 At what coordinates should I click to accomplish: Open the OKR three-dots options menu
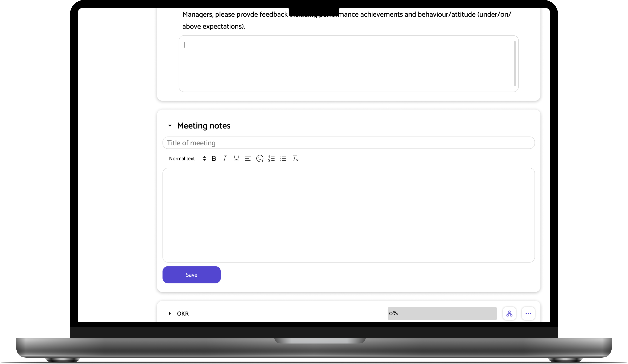pyautogui.click(x=528, y=313)
